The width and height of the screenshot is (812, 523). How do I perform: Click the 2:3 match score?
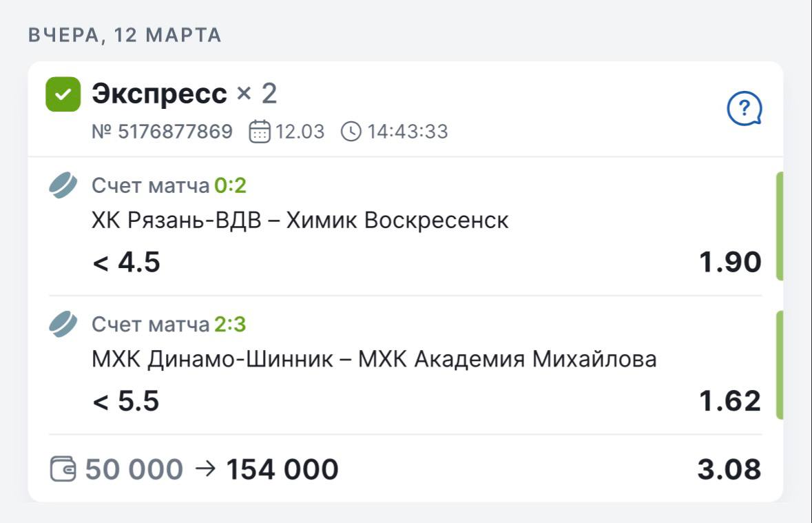(x=230, y=324)
